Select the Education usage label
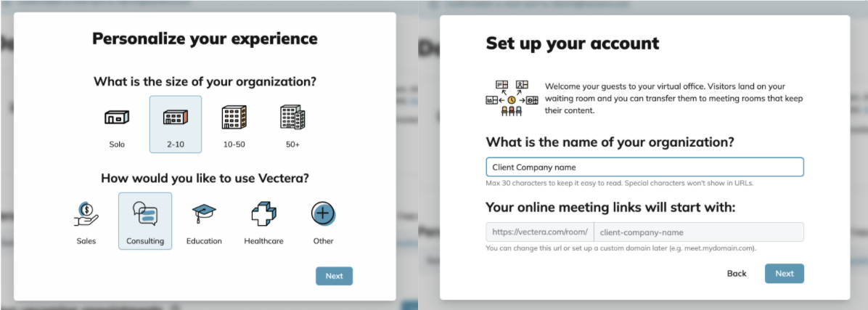This screenshot has width=868, height=310. [204, 241]
